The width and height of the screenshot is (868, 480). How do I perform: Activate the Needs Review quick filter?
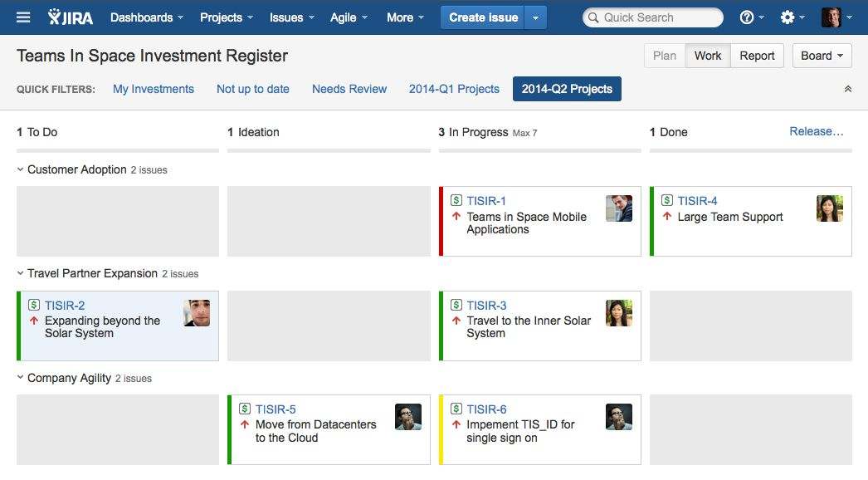pos(349,89)
